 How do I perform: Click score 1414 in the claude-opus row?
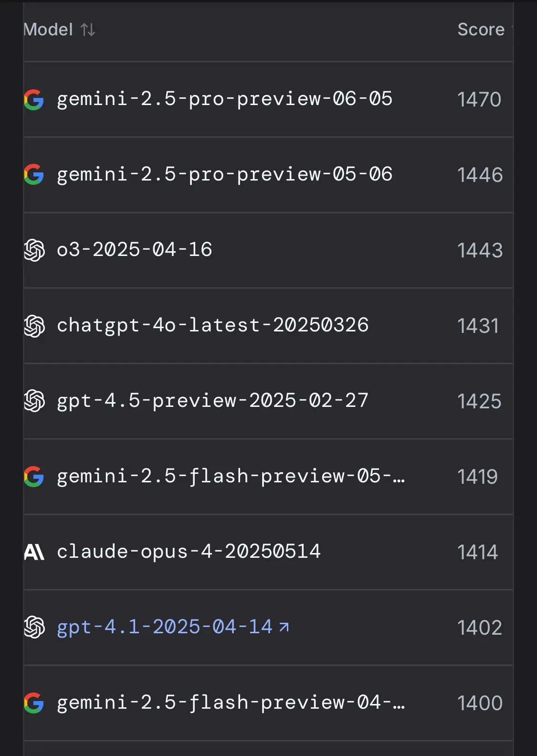point(477,552)
